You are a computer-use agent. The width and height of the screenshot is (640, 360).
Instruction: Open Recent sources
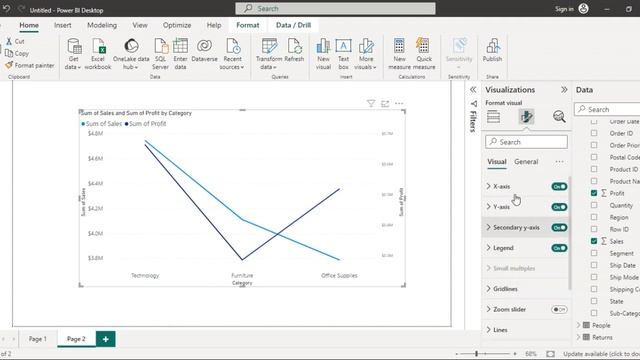point(232,54)
